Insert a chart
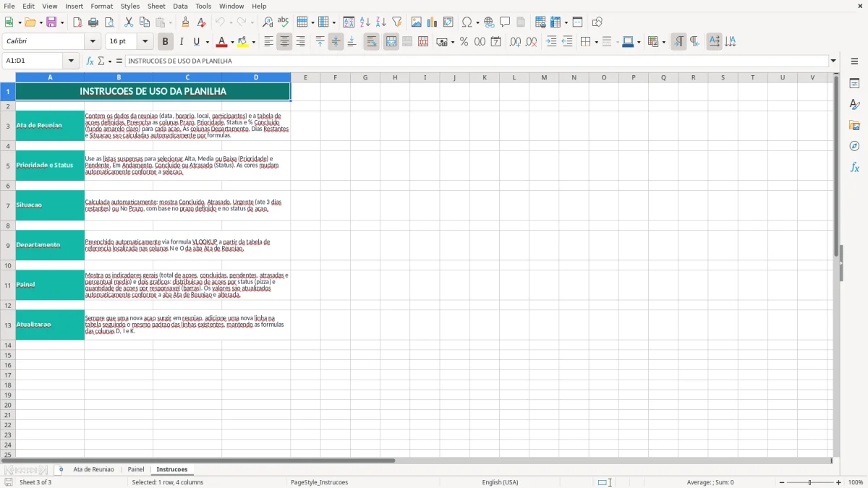Viewport: 868px width, 488px height. click(433, 22)
